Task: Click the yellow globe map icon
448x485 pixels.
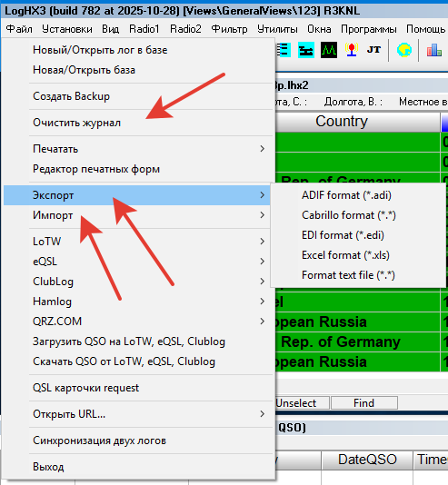Action: point(404,50)
